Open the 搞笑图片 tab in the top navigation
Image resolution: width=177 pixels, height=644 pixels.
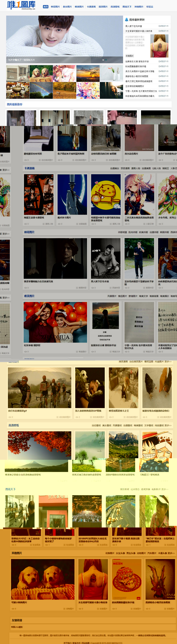coord(103,7)
